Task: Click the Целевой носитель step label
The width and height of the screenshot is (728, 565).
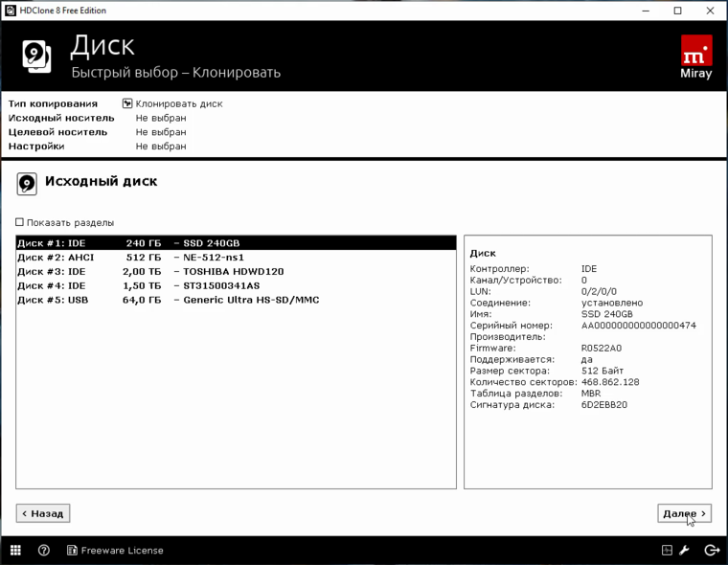Action: (57, 132)
